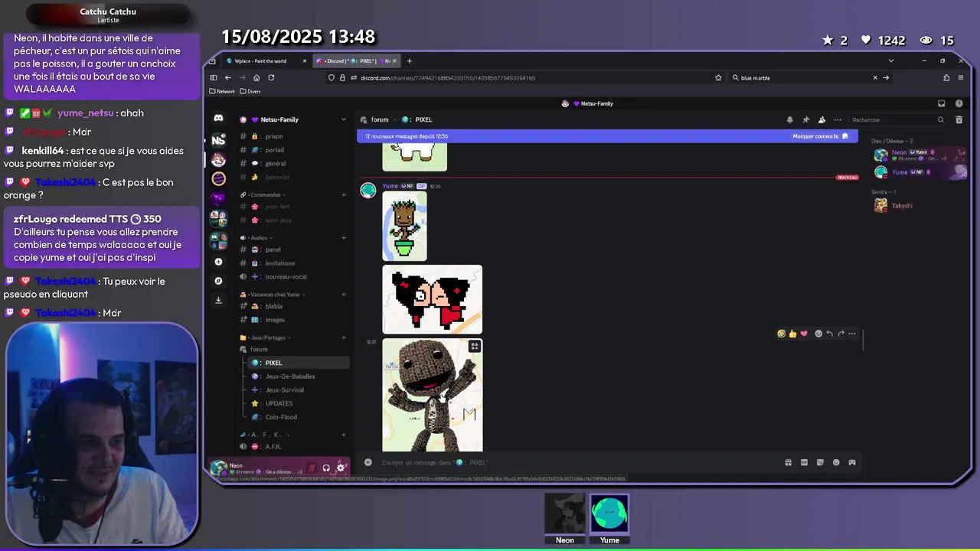The height and width of the screenshot is (551, 980).
Task: Open user settings gear icon
Action: pyautogui.click(x=341, y=468)
